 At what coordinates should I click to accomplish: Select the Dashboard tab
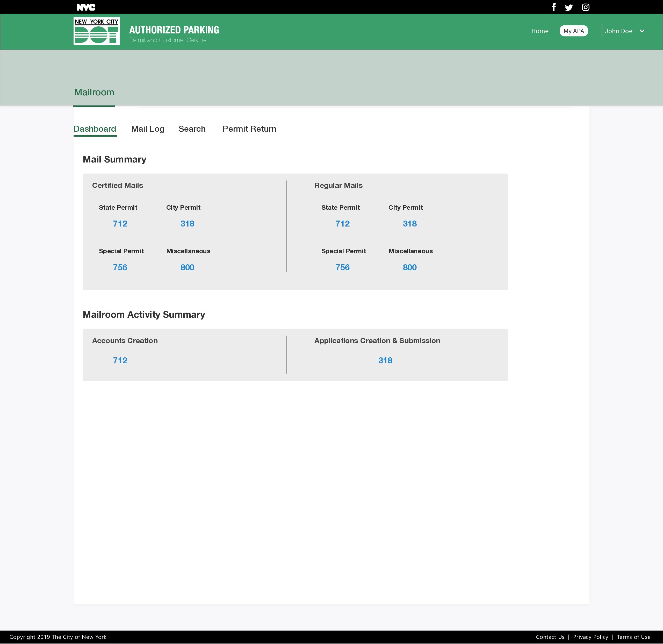pyautogui.click(x=95, y=129)
